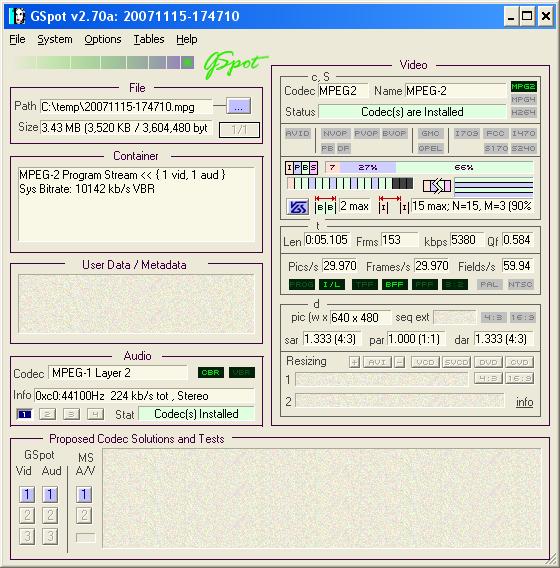The width and height of the screenshot is (560, 568).
Task: Select audio stream 1 button
Action: pyautogui.click(x=24, y=414)
